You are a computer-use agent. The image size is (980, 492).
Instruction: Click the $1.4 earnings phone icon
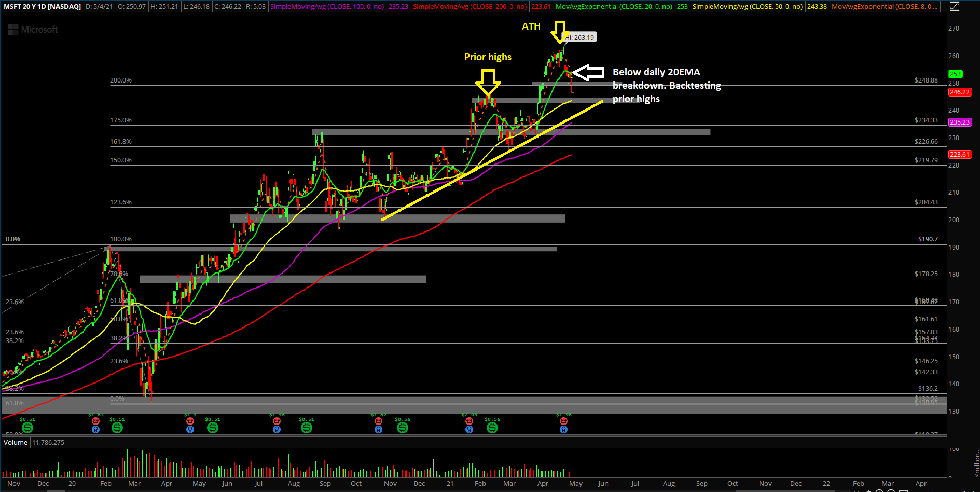coord(190,421)
